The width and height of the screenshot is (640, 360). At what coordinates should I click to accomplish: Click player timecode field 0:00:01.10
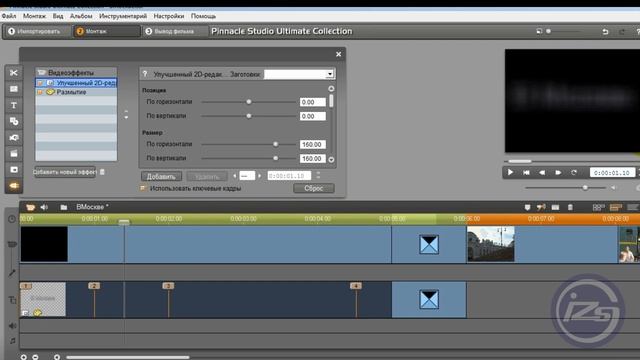[x=612, y=173]
